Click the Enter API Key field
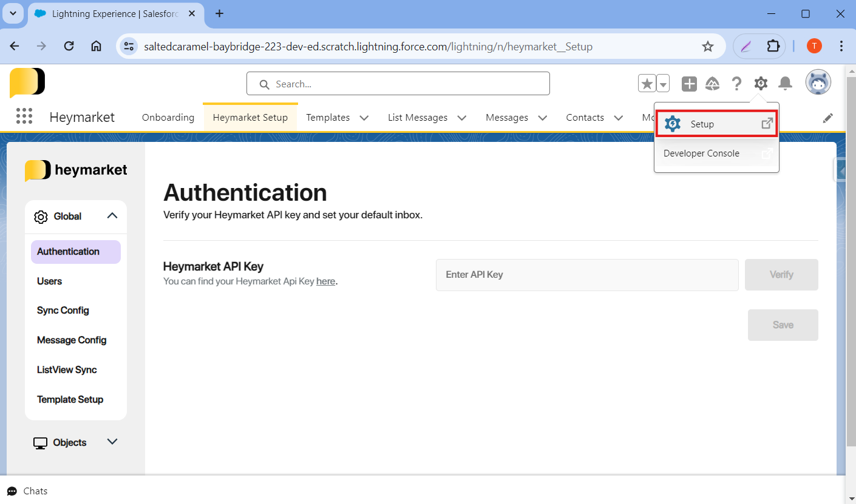 tap(587, 275)
